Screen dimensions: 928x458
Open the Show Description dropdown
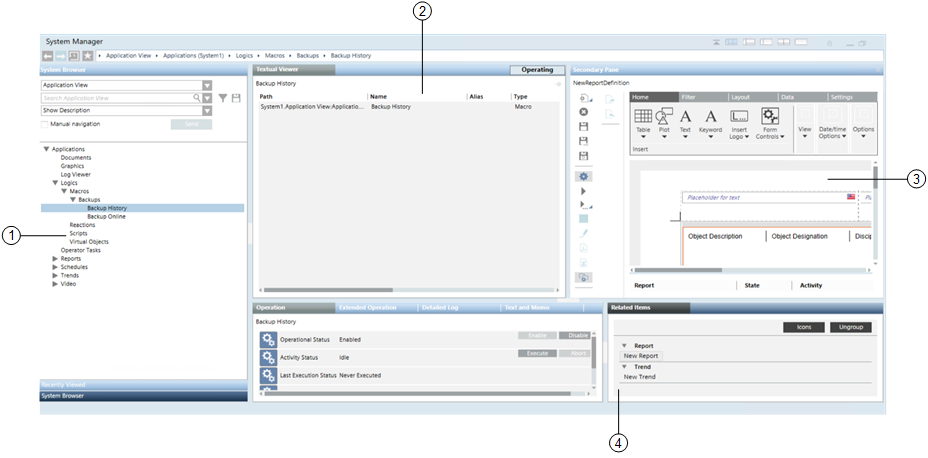[x=207, y=111]
